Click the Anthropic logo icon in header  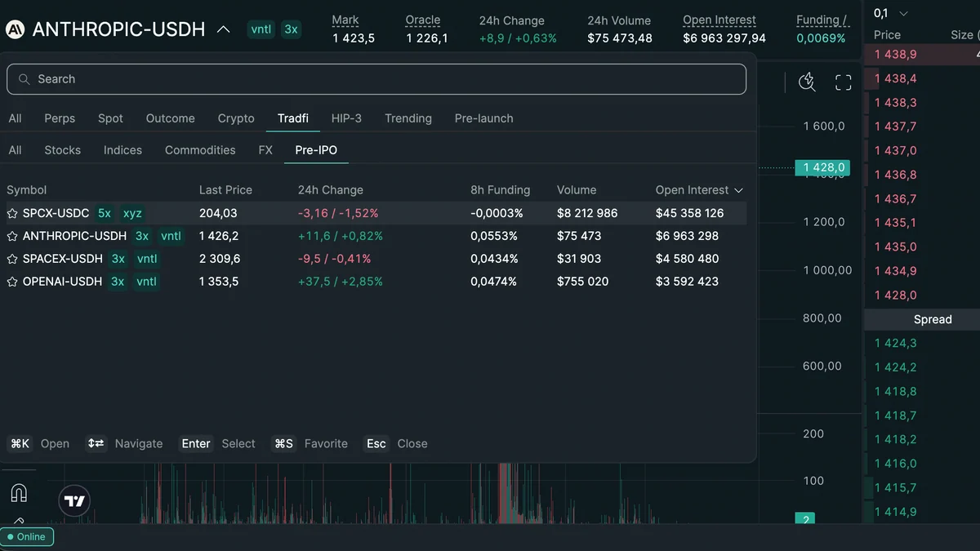[15, 29]
